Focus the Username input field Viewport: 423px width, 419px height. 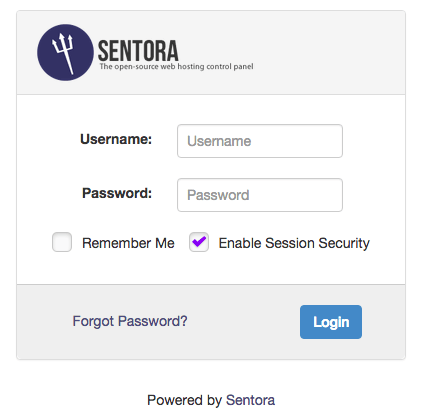(260, 141)
